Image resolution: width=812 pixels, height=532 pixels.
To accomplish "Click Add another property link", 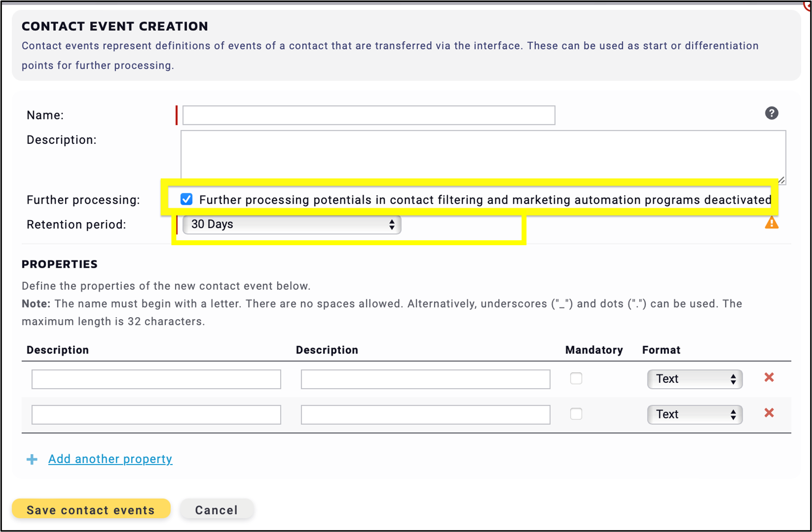I will tap(110, 459).
